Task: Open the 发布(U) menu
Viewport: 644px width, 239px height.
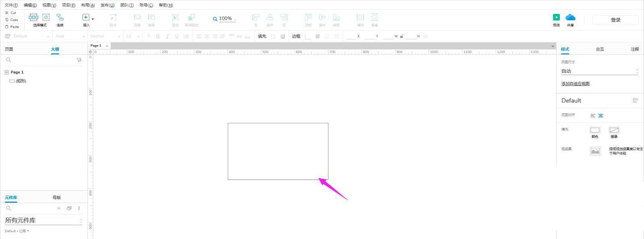Action: point(107,5)
